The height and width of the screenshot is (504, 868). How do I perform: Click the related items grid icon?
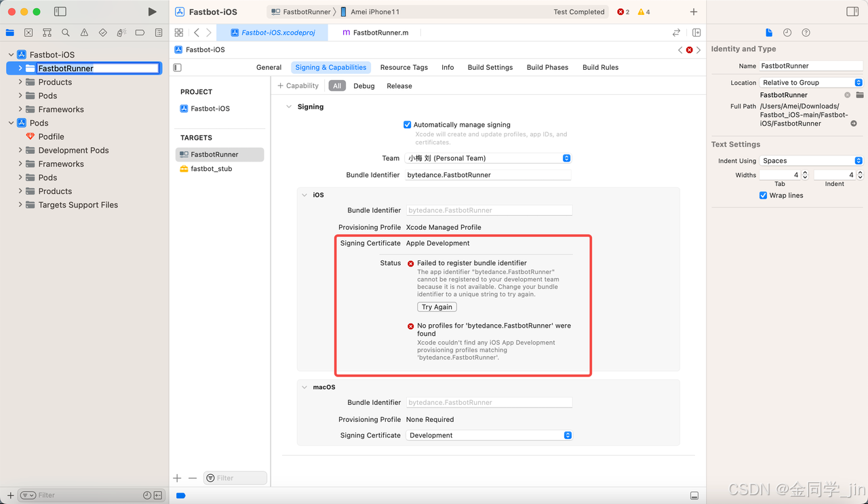(179, 33)
